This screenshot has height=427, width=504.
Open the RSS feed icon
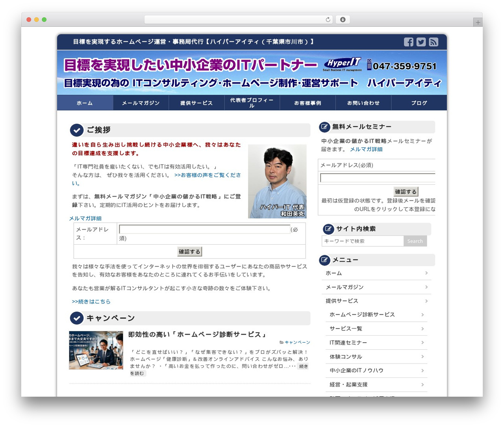434,42
